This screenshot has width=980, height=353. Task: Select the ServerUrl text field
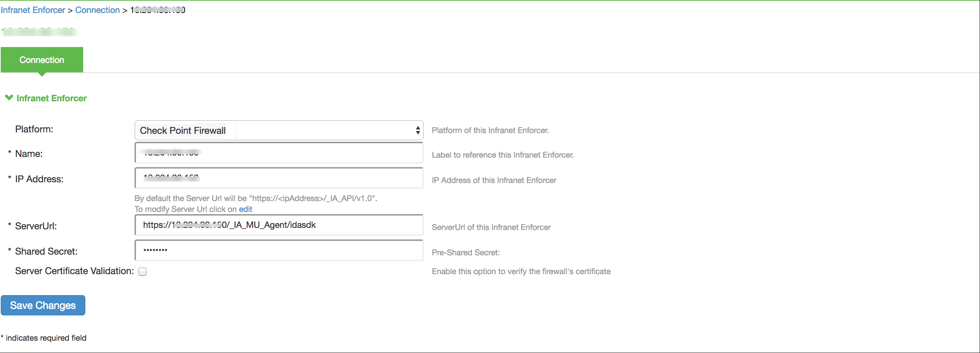278,225
